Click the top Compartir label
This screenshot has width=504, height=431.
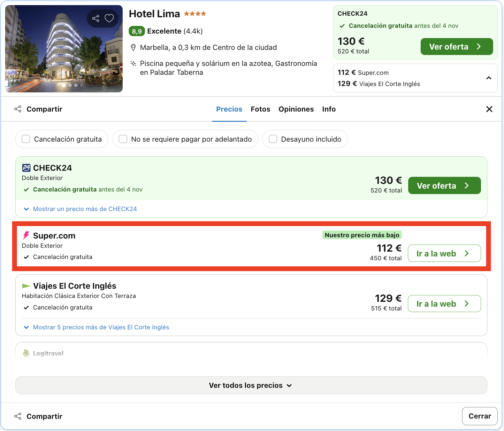coord(44,109)
